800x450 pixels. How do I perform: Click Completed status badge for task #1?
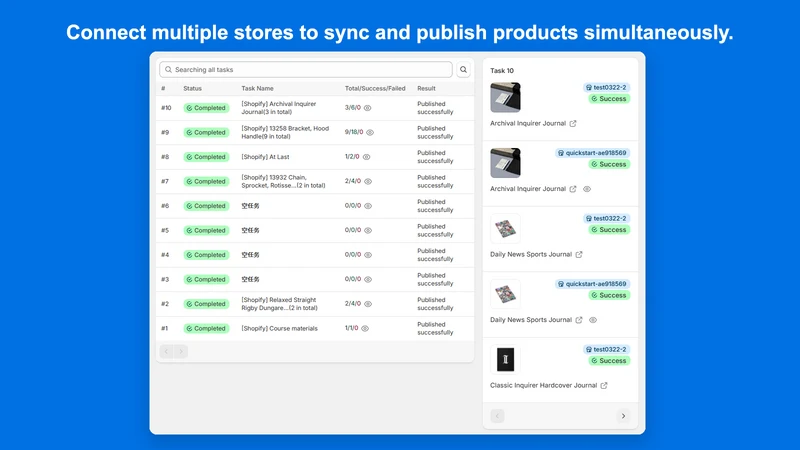tap(206, 328)
